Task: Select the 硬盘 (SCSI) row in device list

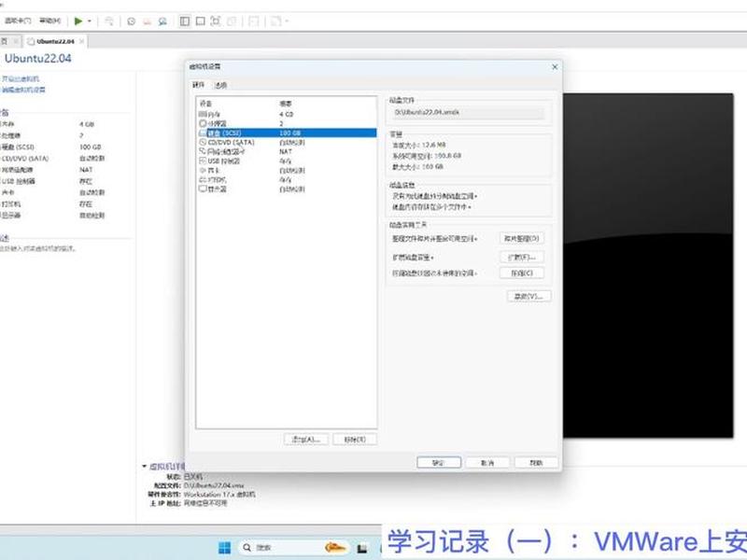Action: (287, 133)
